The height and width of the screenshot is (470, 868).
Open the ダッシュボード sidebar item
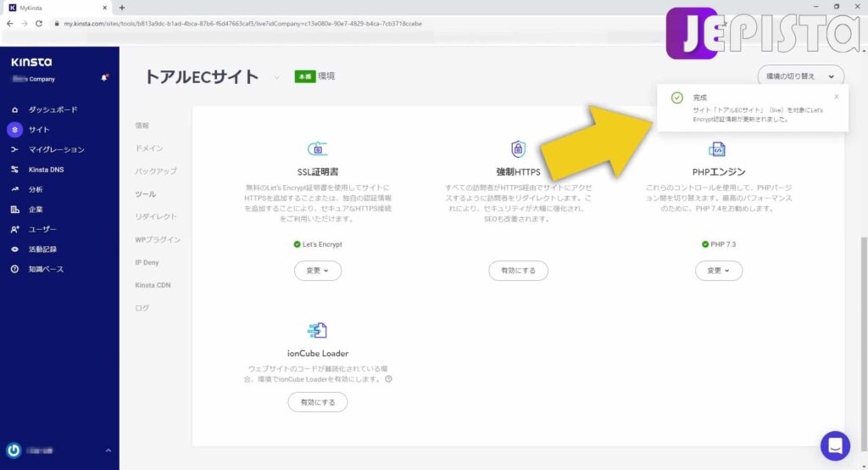click(53, 109)
